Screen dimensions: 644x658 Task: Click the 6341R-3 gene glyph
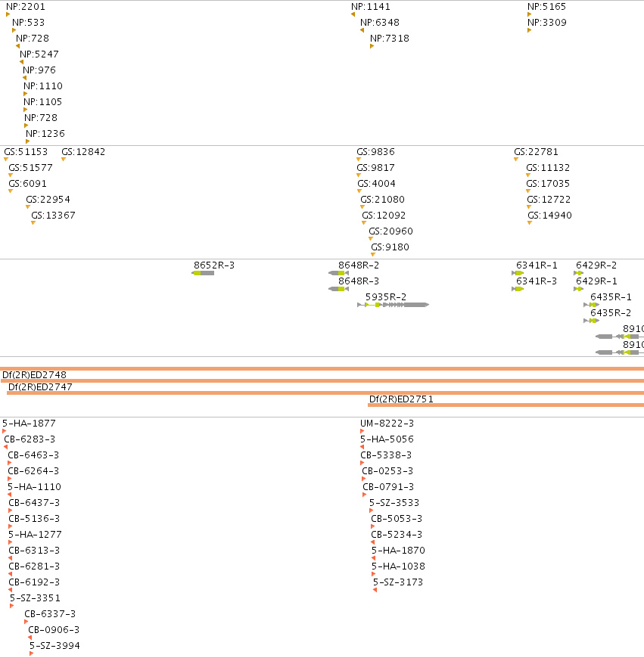click(518, 289)
